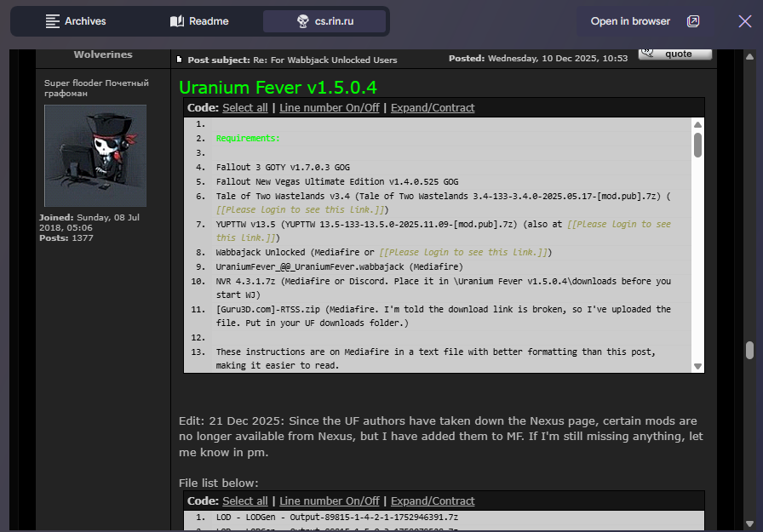Click LOD - LODGen - Output-89815-1-4-2-1 file line
This screenshot has height=532, width=763.
(x=336, y=518)
